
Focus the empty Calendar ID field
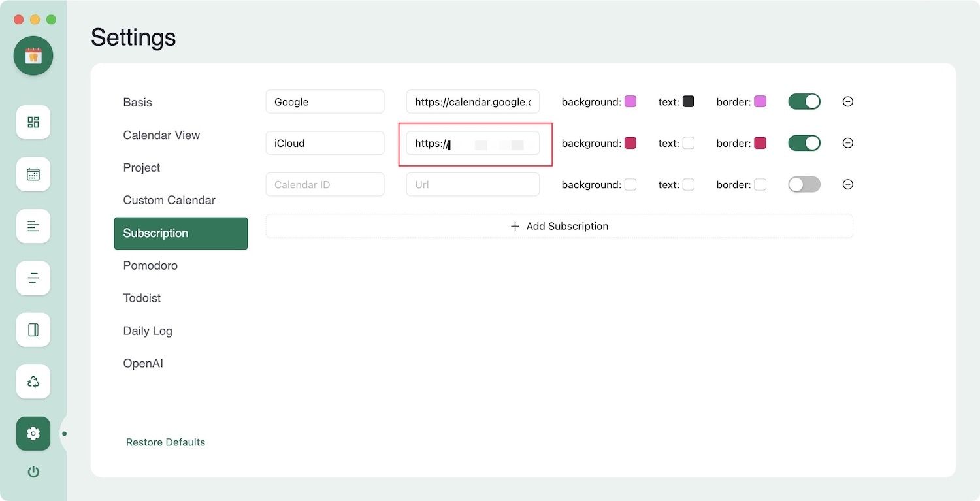[x=325, y=185]
